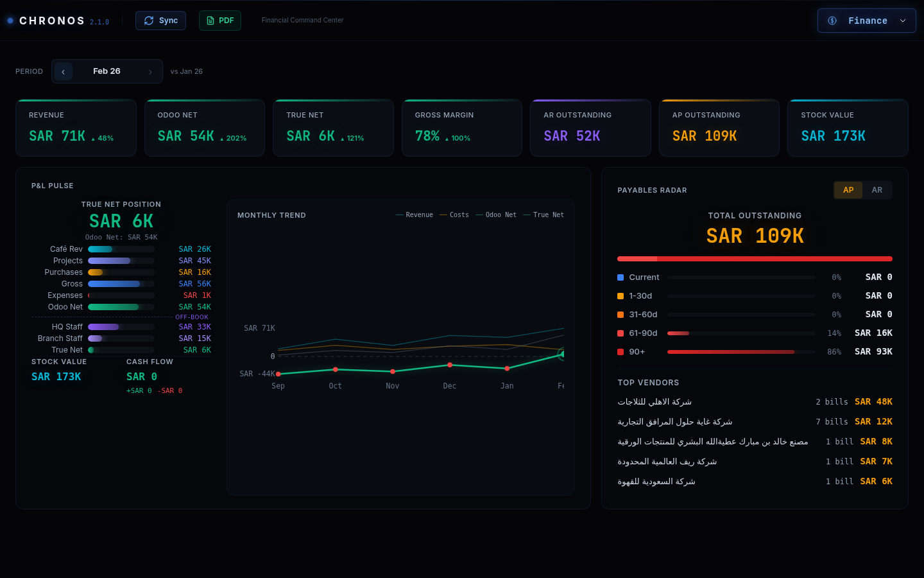Select the AP tab in Payables Radar
924x578 pixels.
tap(848, 190)
